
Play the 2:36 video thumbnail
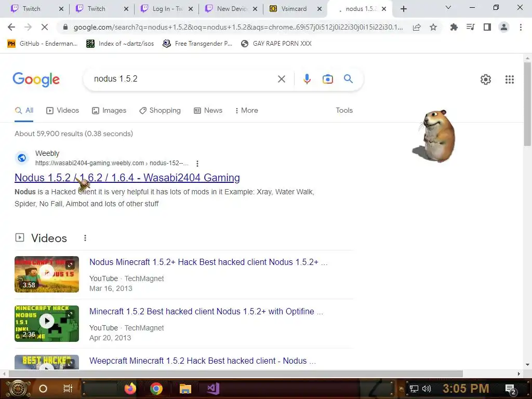47,324
